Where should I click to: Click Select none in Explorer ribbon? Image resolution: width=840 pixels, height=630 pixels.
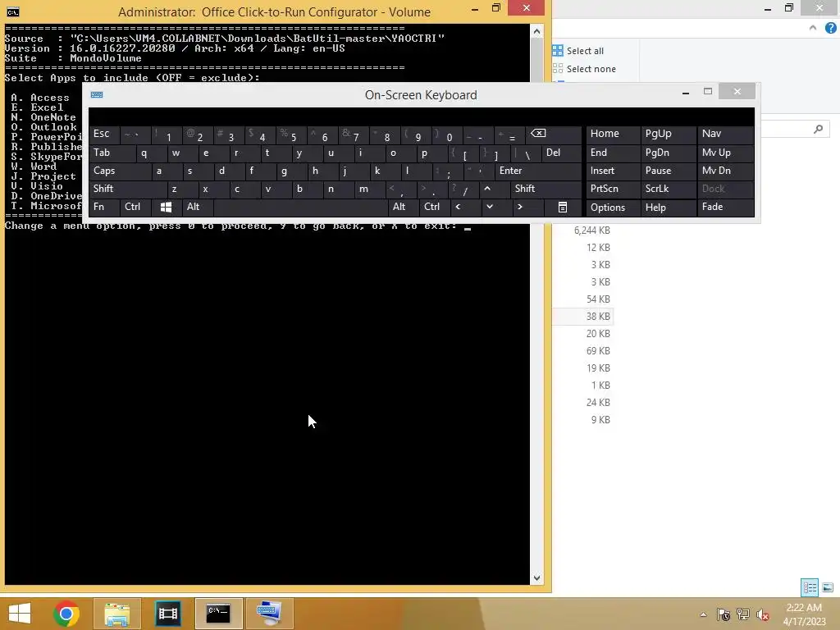584,69
